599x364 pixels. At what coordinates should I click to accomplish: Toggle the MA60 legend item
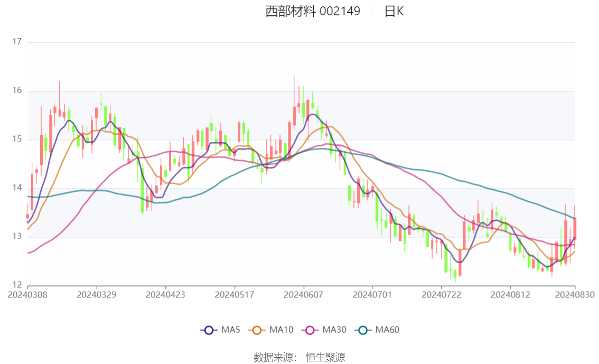pos(377,330)
